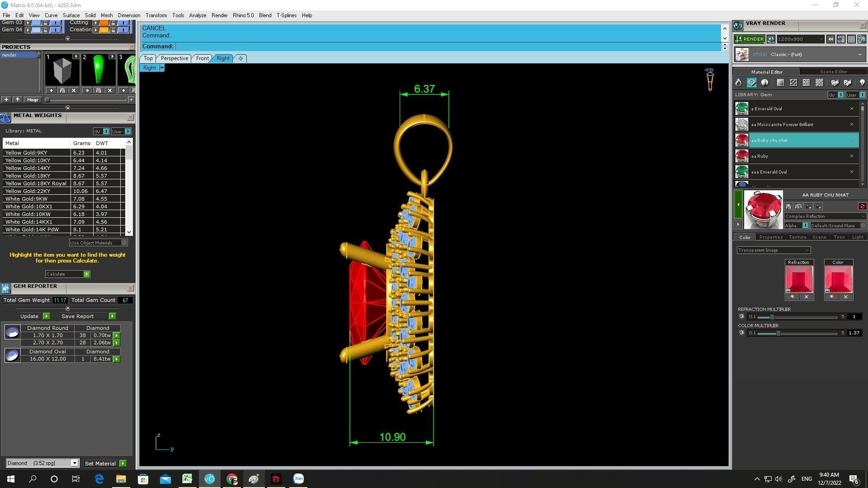Open the Dimension menu
Screen dimensions: 868x488
129,15
